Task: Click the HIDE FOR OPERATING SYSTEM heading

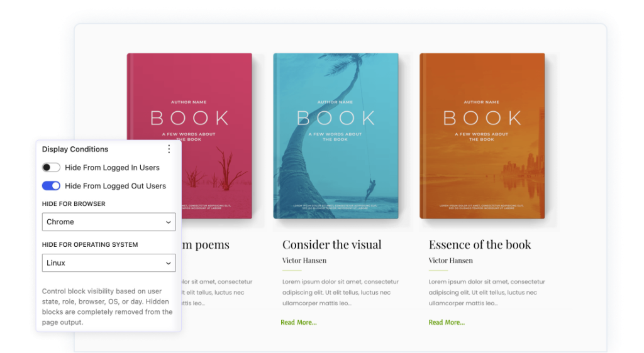Action: (x=90, y=245)
